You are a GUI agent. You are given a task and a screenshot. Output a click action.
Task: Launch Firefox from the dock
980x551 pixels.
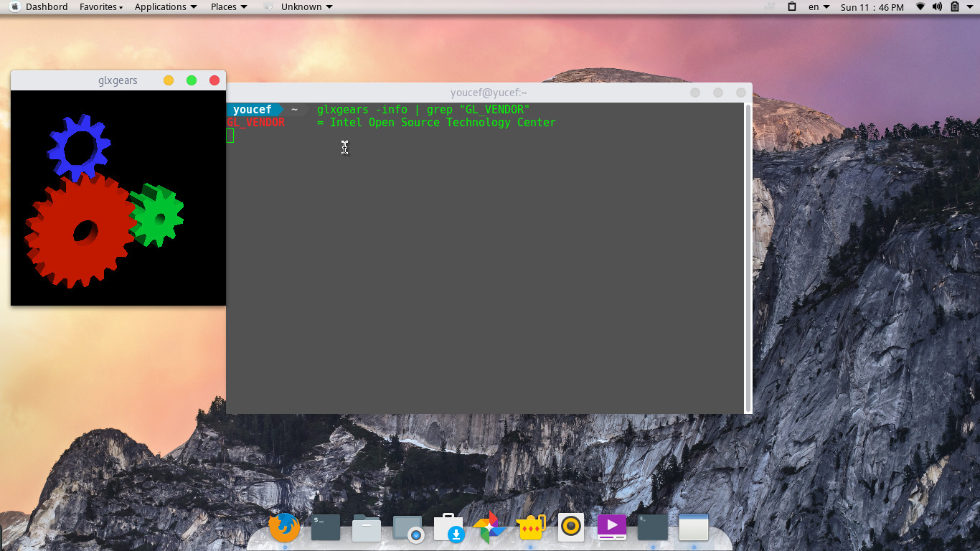click(284, 528)
